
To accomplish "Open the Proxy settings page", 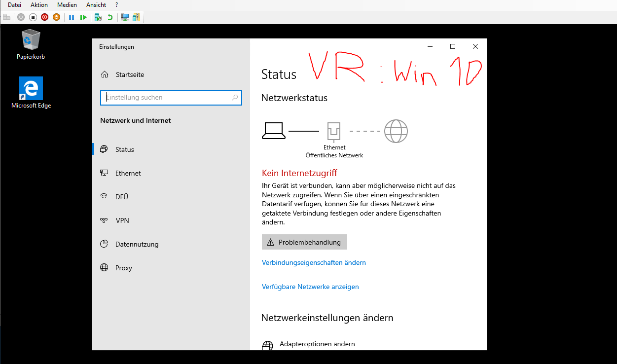I will pos(171,268).
